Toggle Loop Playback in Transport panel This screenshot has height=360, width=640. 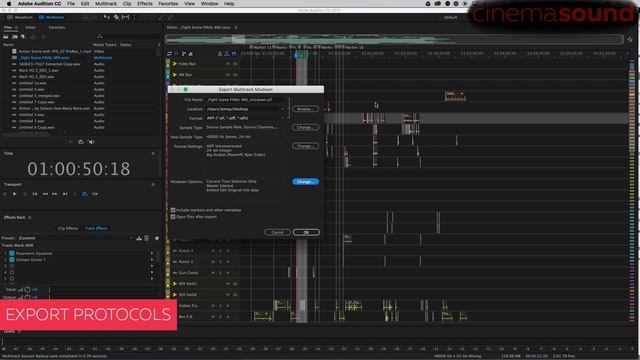pos(84,194)
